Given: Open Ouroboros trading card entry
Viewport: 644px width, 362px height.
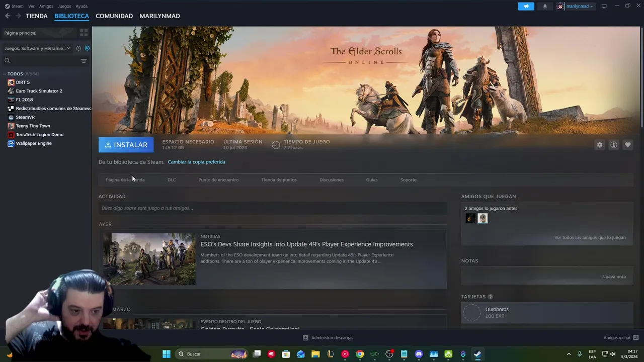Looking at the screenshot, I should coord(547,313).
